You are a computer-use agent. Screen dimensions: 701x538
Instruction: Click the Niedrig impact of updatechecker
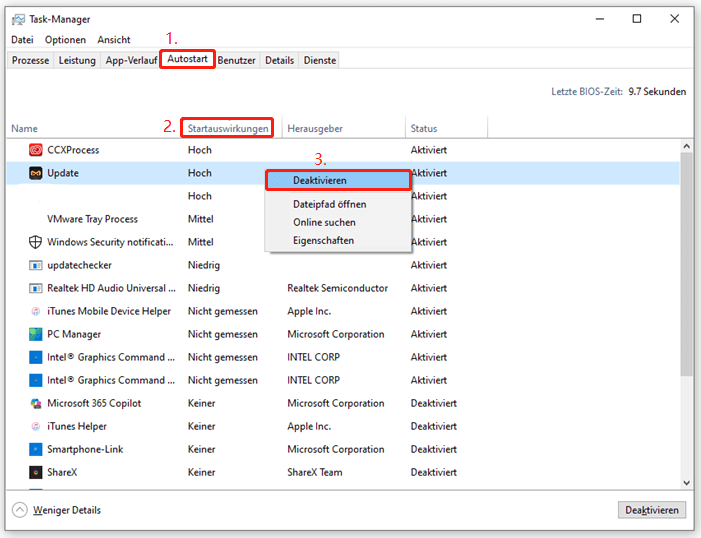click(x=204, y=265)
